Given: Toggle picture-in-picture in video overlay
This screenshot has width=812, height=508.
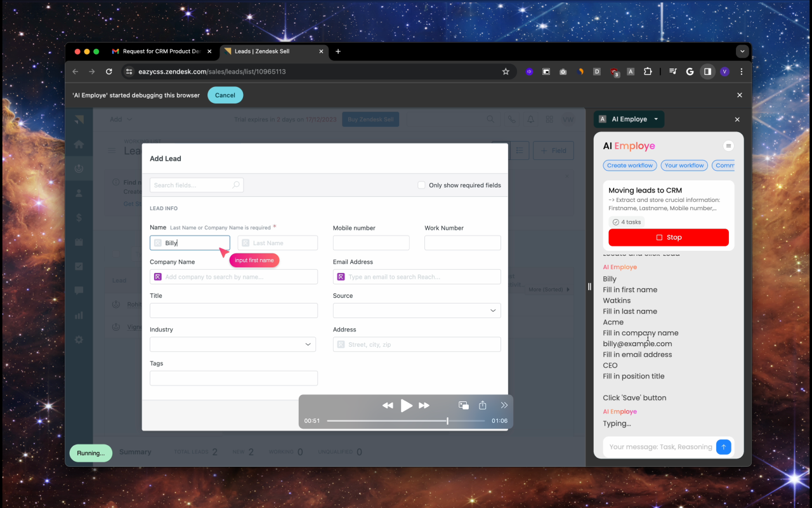Looking at the screenshot, I should pyautogui.click(x=464, y=405).
